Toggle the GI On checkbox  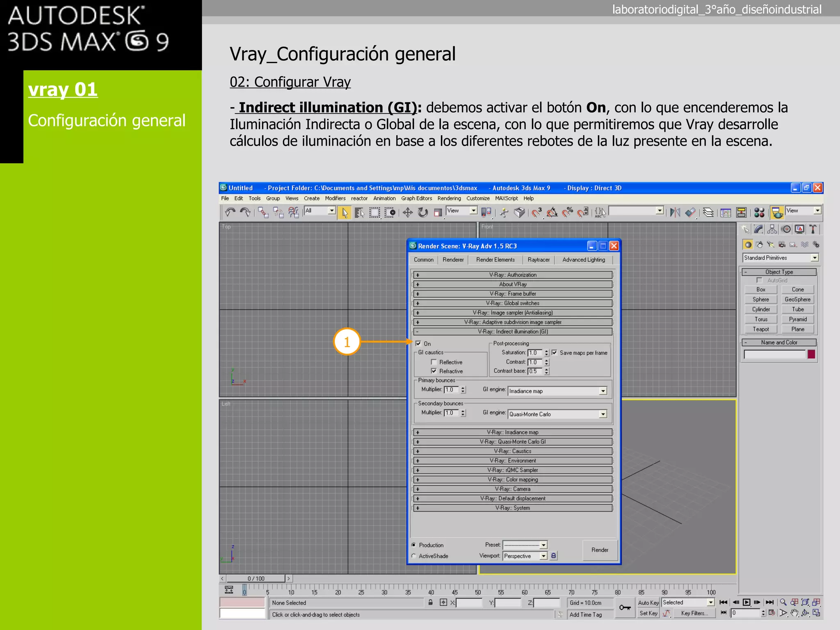coord(418,343)
